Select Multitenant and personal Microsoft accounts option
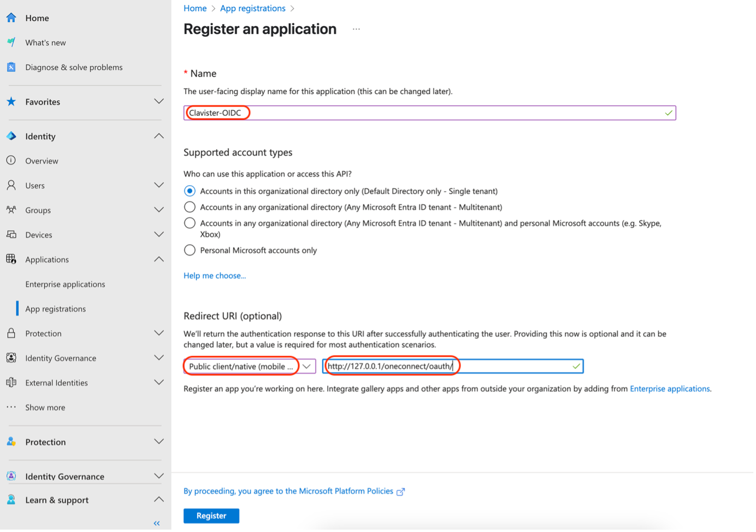 (190, 223)
